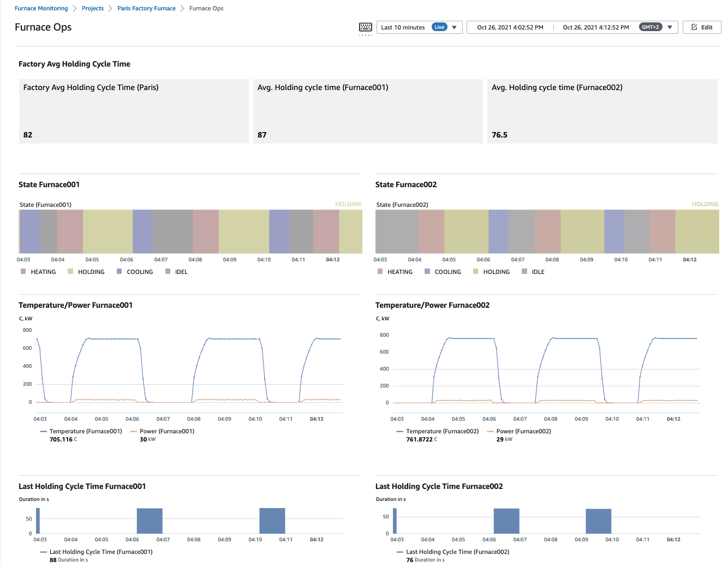Image resolution: width=728 pixels, height=567 pixels.
Task: Navigate to Paris Factory Furnace breadcrumb
Action: tap(146, 8)
